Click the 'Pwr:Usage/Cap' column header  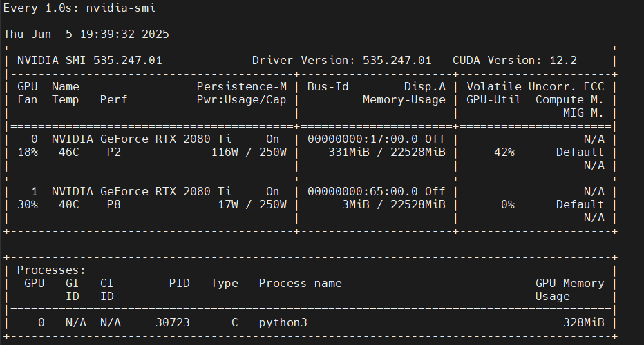pyautogui.click(x=242, y=100)
